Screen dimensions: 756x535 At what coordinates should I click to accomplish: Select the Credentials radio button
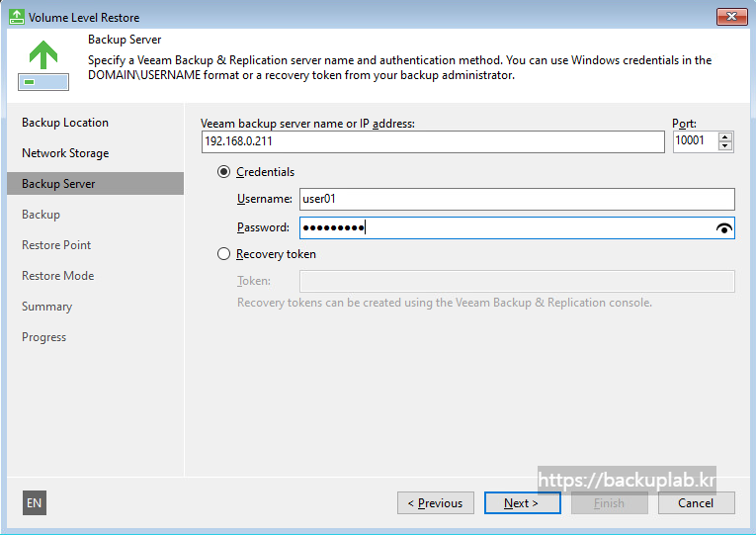[x=223, y=172]
